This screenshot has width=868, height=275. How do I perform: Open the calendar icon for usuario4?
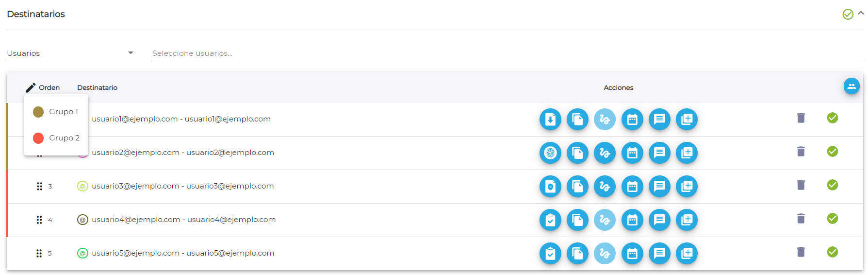click(632, 220)
